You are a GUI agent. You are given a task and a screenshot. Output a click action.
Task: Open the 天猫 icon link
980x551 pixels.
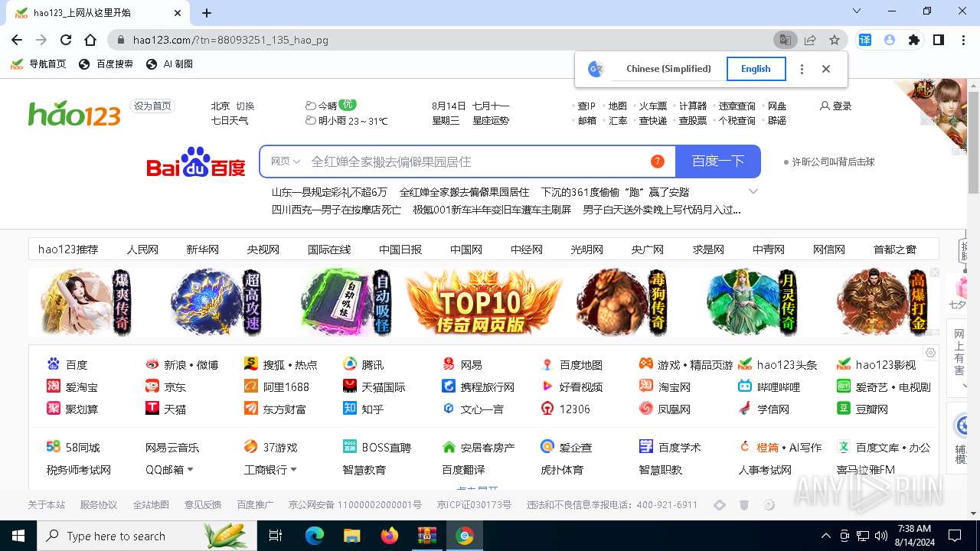click(152, 409)
